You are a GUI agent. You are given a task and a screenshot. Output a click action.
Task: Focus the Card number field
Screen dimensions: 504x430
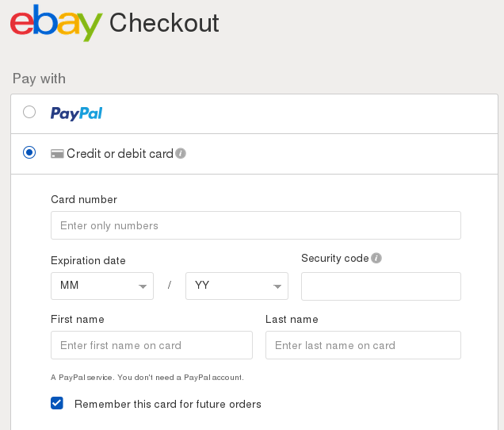click(x=256, y=225)
